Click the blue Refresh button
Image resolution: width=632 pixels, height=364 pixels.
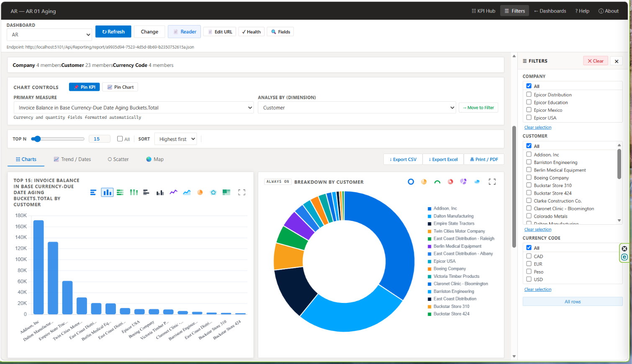pos(113,32)
